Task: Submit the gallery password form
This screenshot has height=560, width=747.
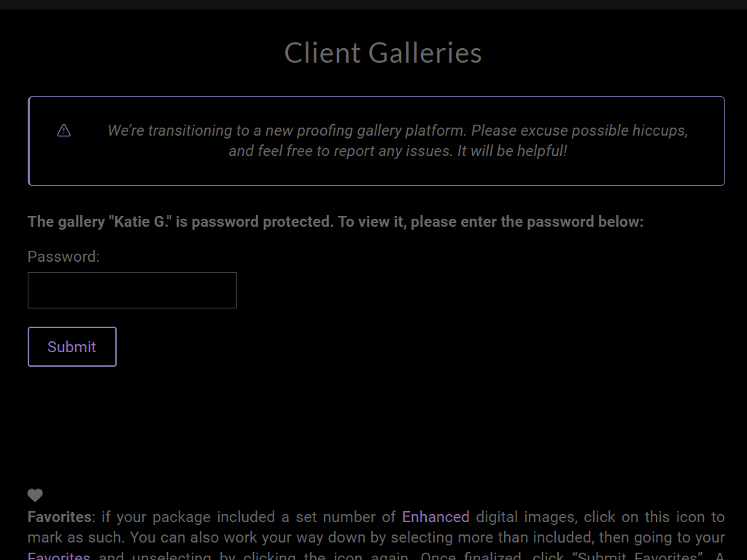Action: (x=72, y=346)
